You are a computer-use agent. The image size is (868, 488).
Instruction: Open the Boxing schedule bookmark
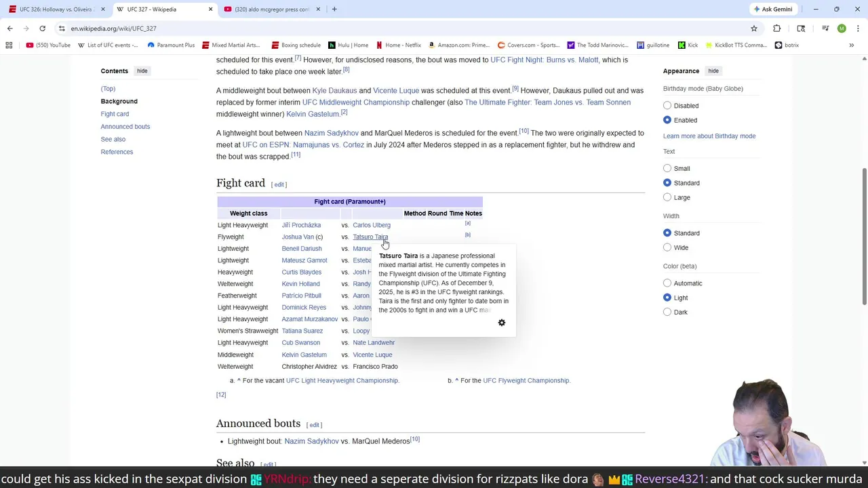(296, 45)
